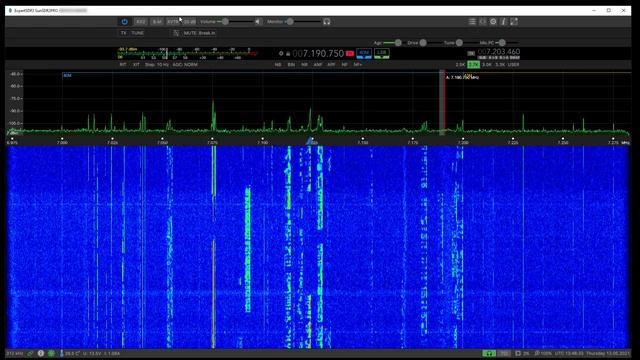Screen dimensions: 640x360
Task: Select the green 2.7K filter bandwidth
Action: [473, 65]
